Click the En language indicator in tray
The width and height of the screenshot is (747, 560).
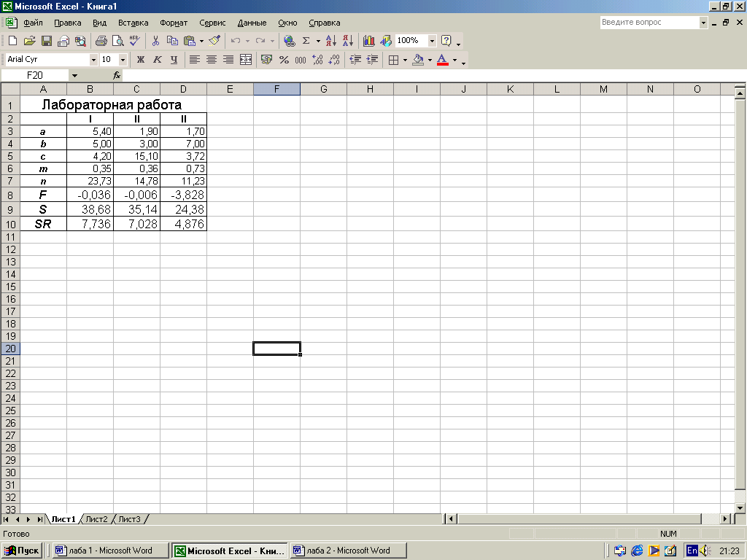click(692, 551)
